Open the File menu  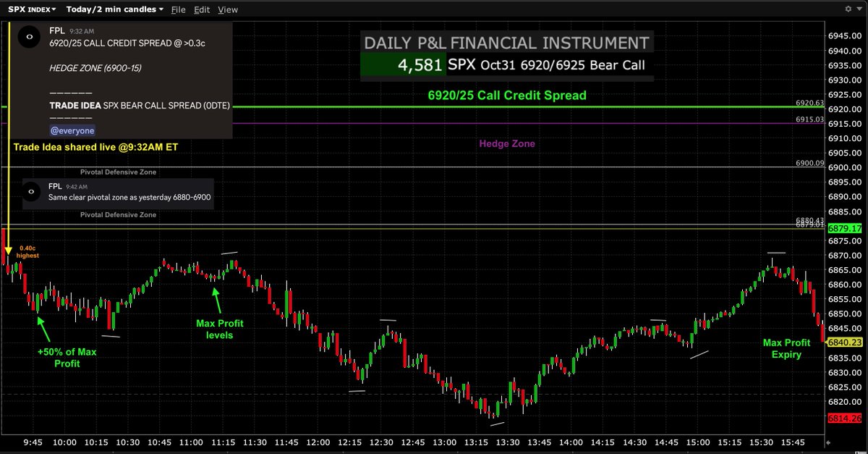[177, 9]
